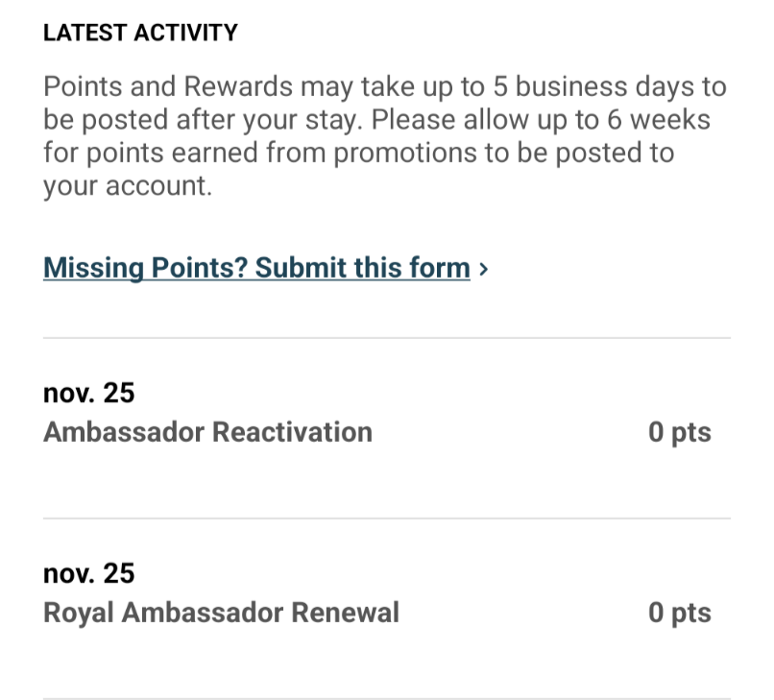Click the 0 pts value for Royal Ambassador Renewal
The height and width of the screenshot is (700, 774).
(680, 613)
